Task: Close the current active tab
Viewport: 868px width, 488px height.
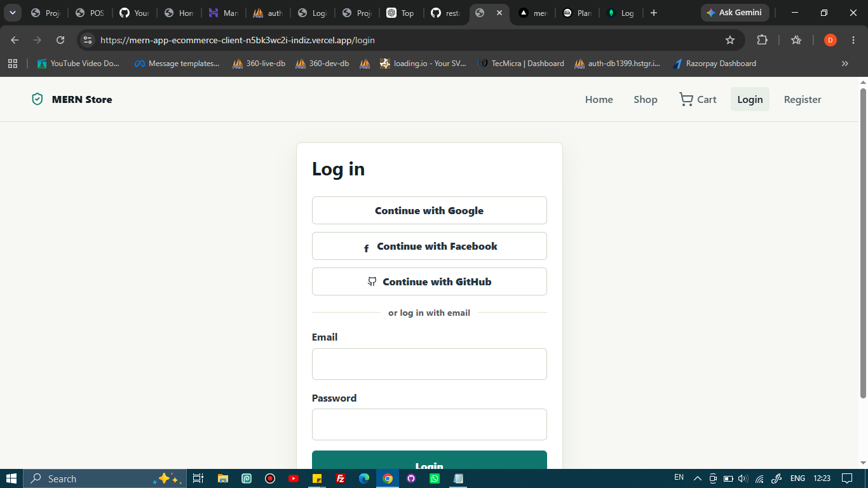Action: [x=499, y=13]
